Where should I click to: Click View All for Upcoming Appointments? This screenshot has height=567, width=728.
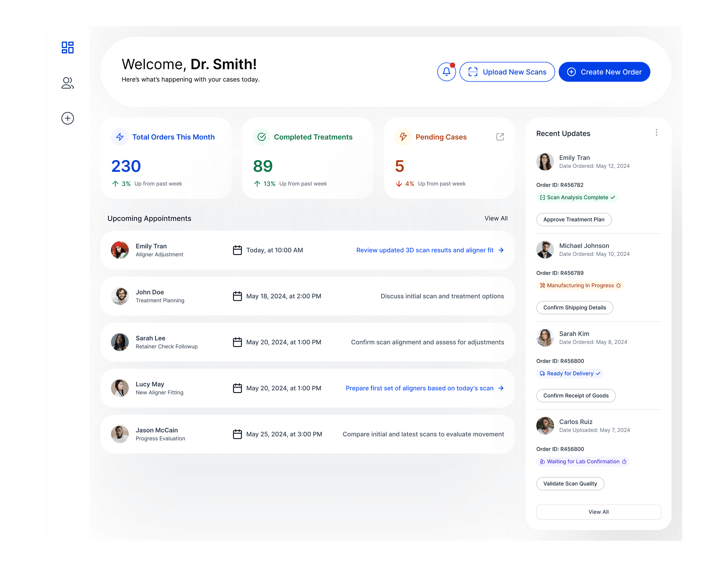[496, 218]
